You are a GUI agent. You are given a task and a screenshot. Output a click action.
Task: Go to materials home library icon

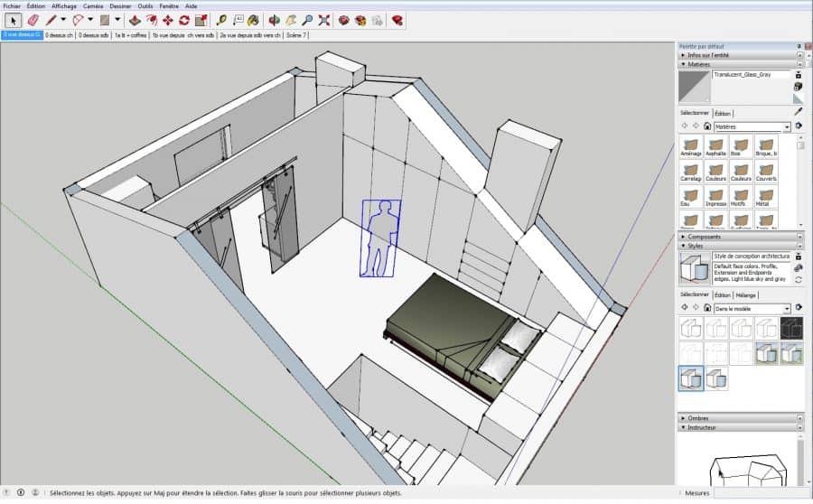[707, 126]
